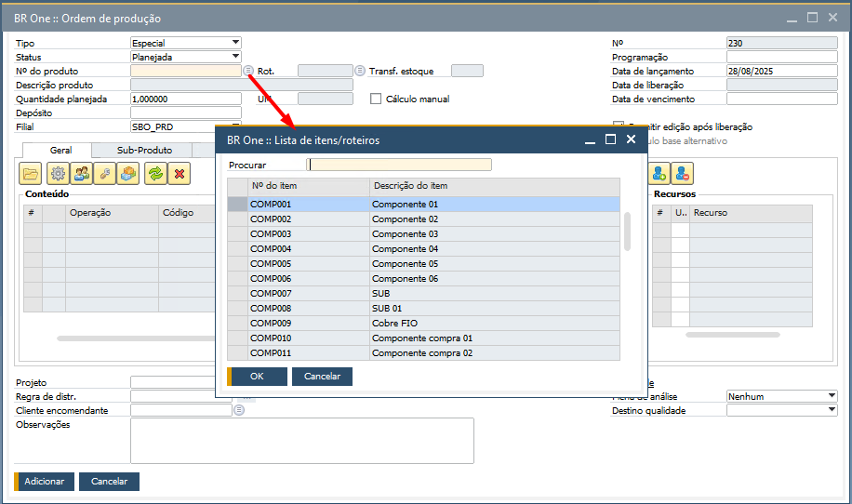Click the Observações text area
852x504 pixels.
[302, 441]
